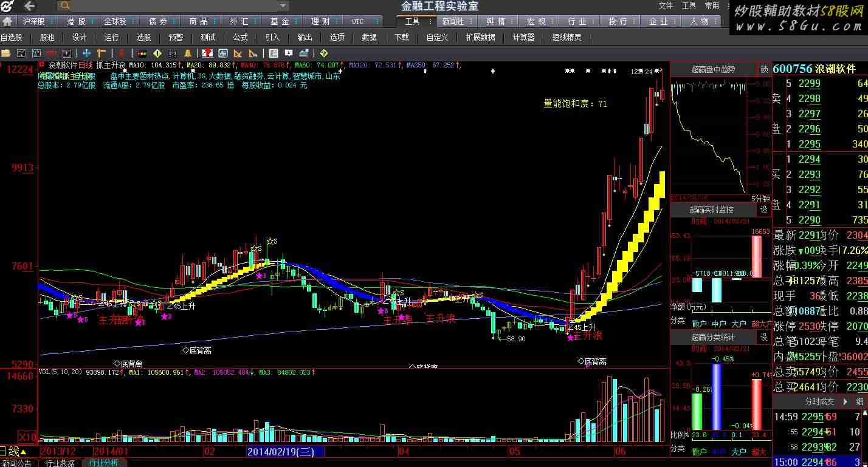
Task: Click the upload stack toolbar icon
Action: [x=303, y=53]
